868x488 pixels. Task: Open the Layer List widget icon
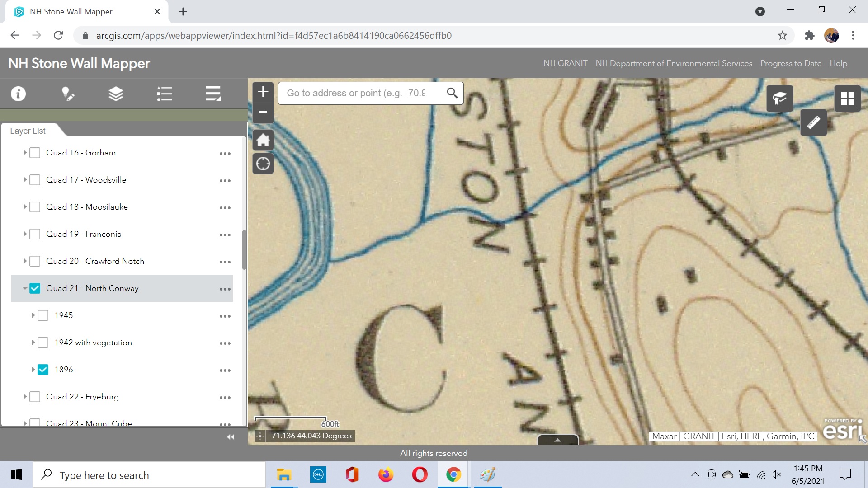pyautogui.click(x=116, y=94)
